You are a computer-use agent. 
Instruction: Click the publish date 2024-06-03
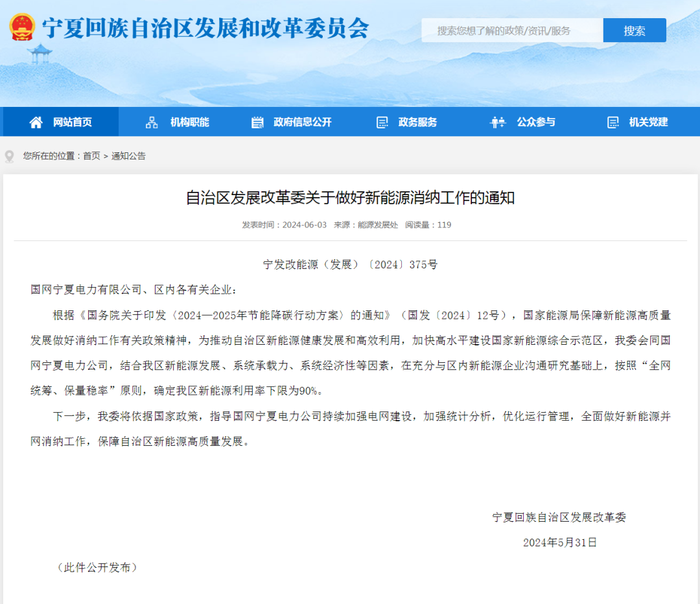click(305, 225)
